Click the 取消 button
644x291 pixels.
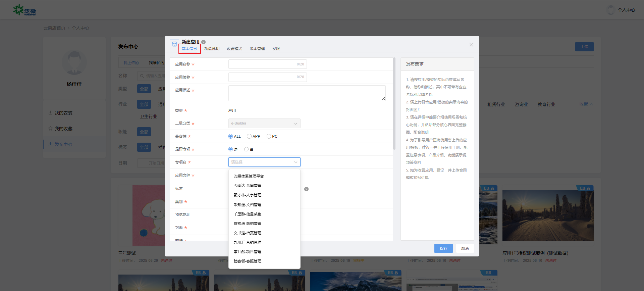click(465, 248)
